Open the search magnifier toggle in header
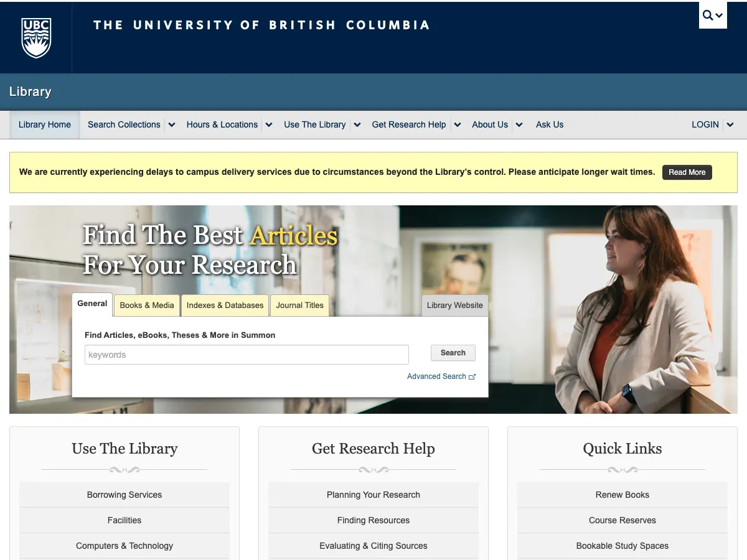Viewport: 747px width, 560px height. point(713,16)
